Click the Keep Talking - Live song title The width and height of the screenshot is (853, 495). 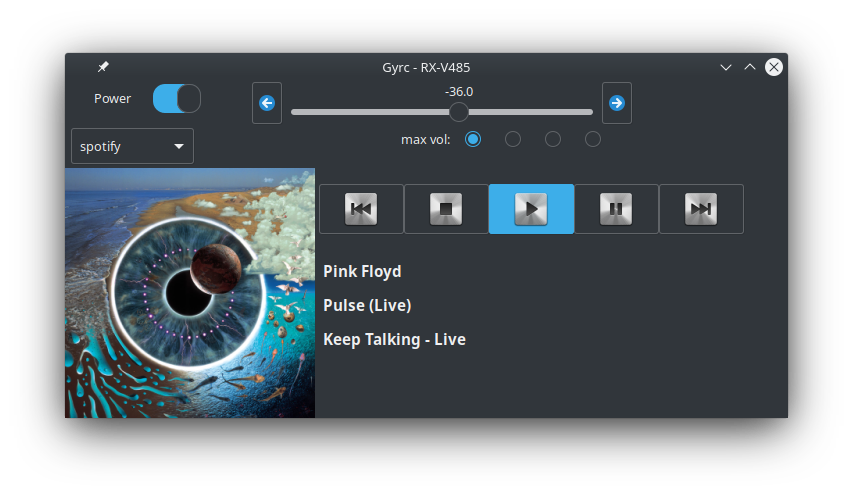pyautogui.click(x=394, y=339)
